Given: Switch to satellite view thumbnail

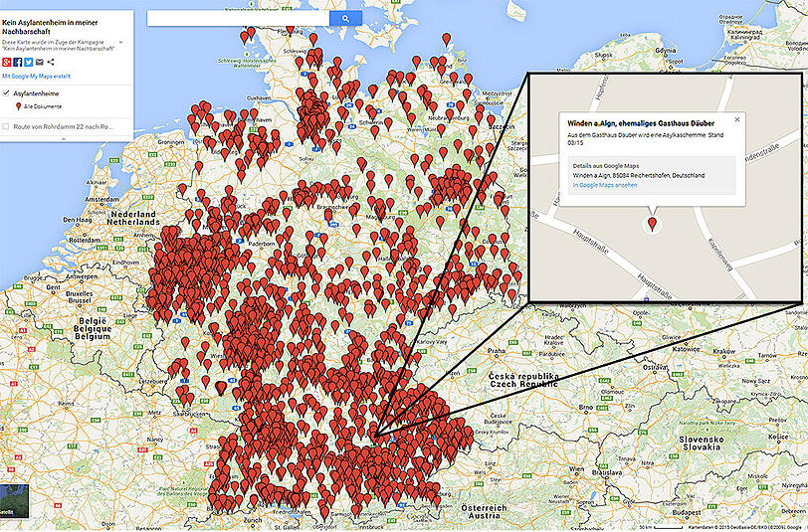Looking at the screenshot, I should (x=15, y=501).
